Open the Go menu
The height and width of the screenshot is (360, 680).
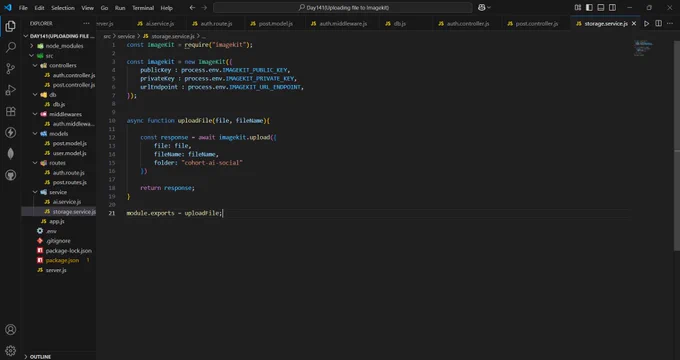[104, 8]
